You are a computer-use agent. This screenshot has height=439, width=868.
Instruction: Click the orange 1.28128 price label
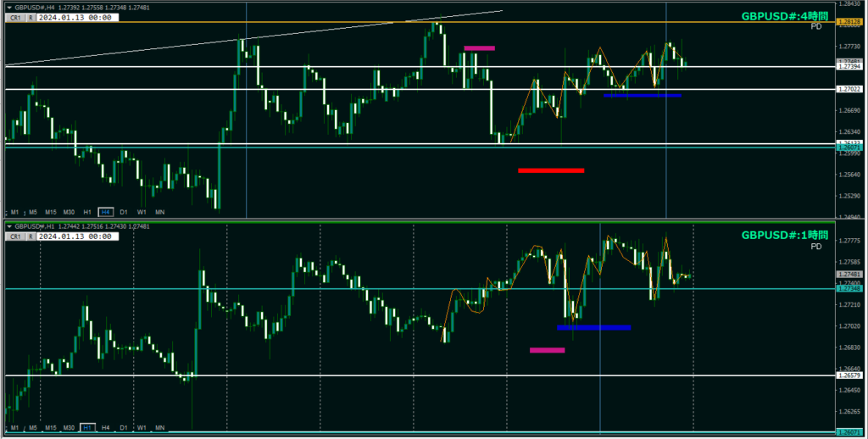849,22
